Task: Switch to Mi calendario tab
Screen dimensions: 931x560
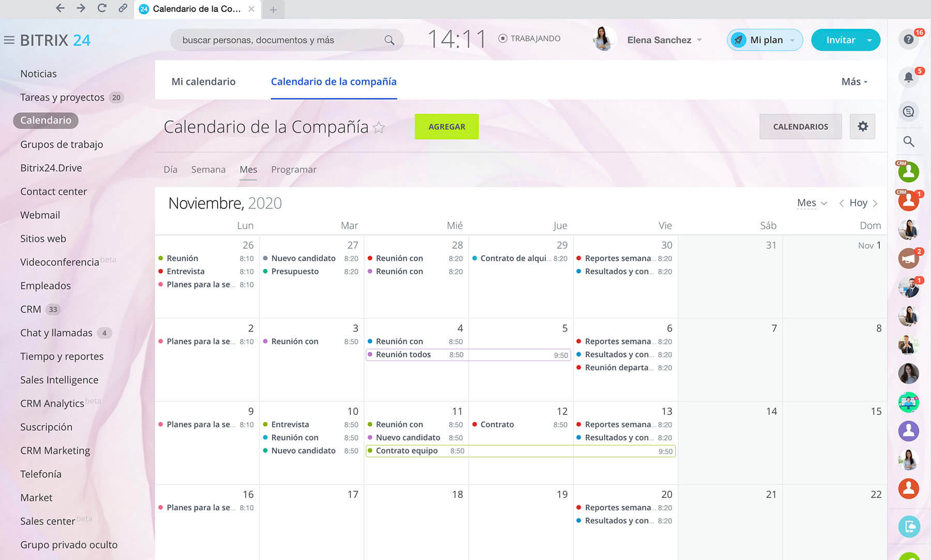Action: click(x=203, y=82)
